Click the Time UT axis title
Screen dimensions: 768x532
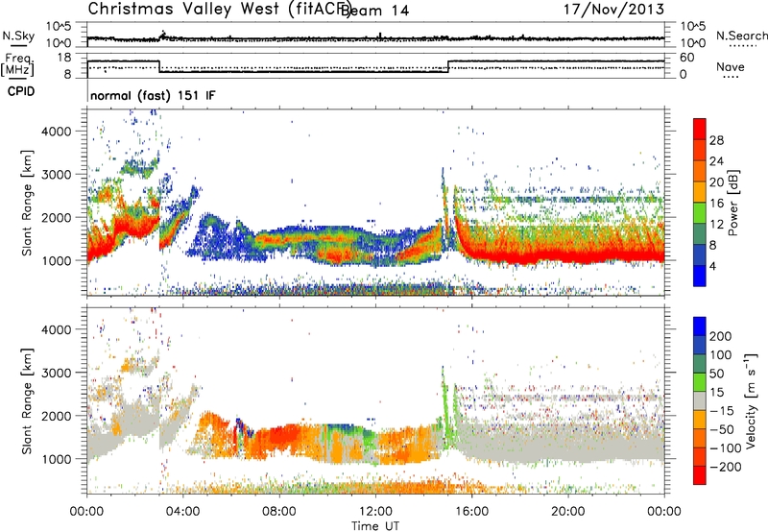point(375,526)
